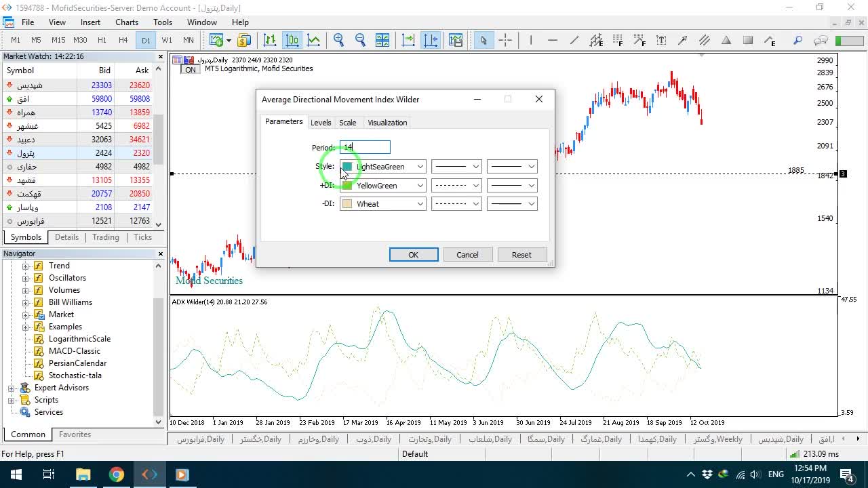Open the Ticks tab in Market Watch
The image size is (868, 488).
(142, 237)
